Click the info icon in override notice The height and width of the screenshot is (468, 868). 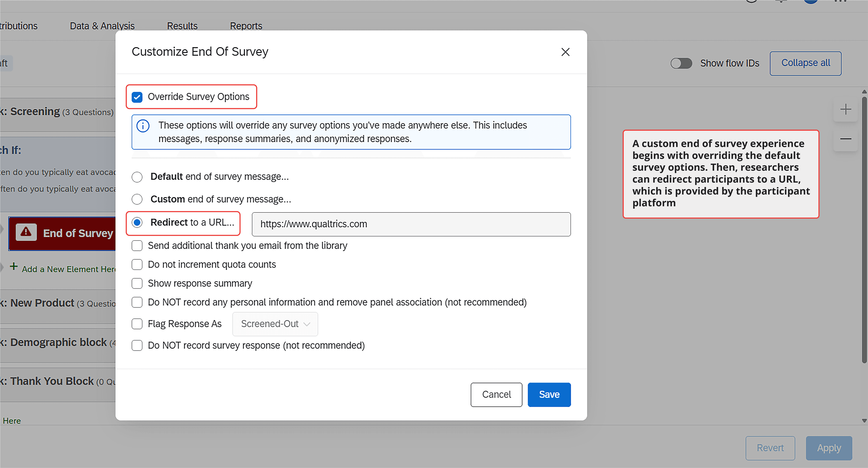click(143, 126)
